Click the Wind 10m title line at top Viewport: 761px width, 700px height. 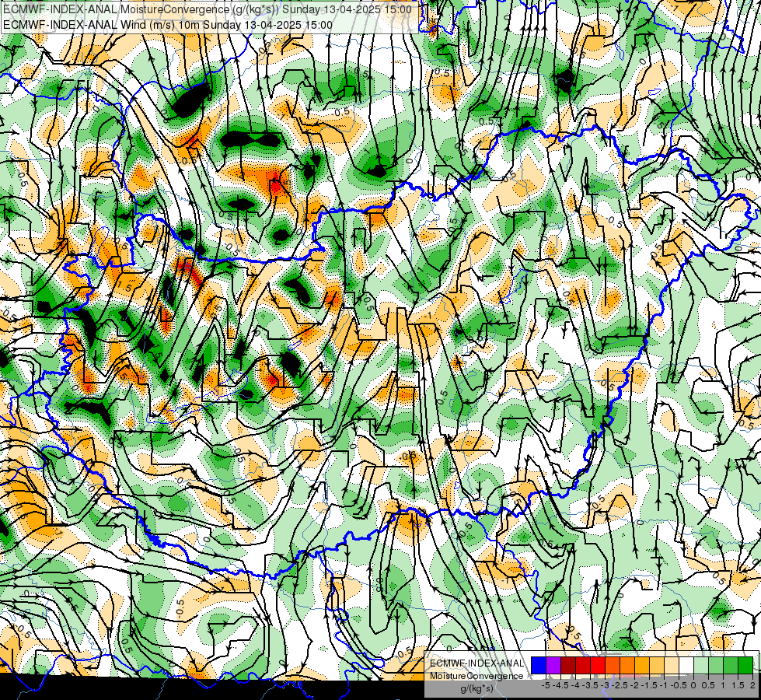click(x=168, y=25)
